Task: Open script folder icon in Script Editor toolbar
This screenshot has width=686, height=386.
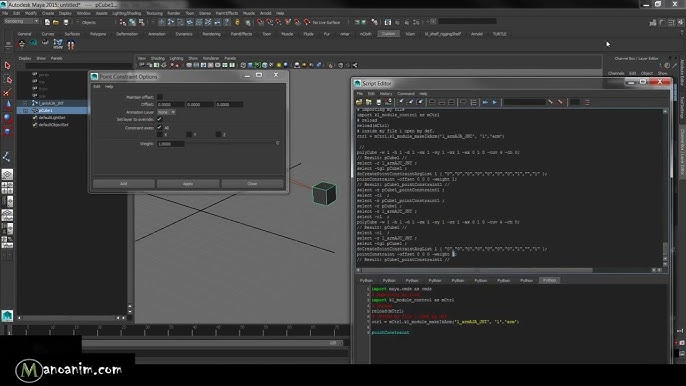Action: (359, 102)
